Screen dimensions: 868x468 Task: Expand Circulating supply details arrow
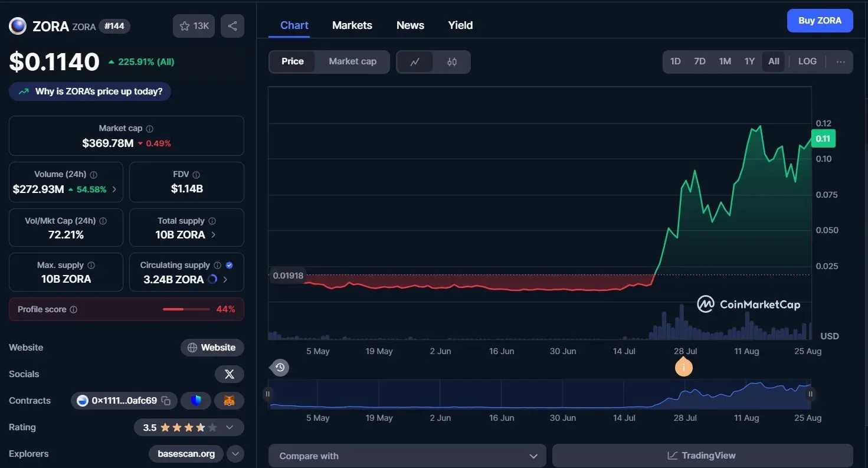point(225,280)
